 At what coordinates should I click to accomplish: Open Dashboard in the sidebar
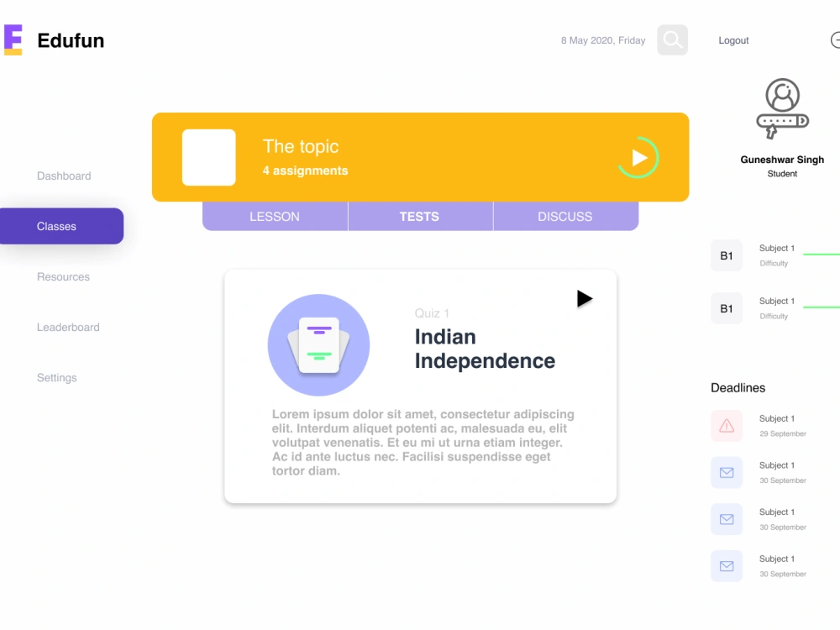pos(64,176)
